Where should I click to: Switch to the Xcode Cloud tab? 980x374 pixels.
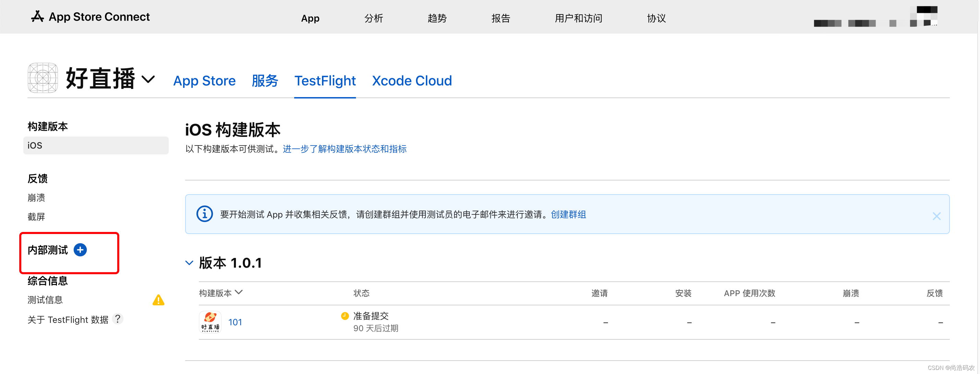tap(411, 81)
